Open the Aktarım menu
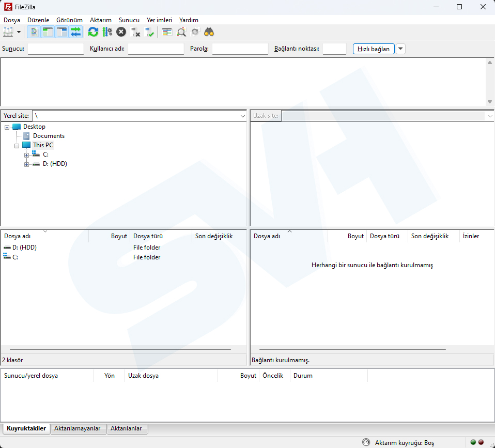 tap(101, 20)
